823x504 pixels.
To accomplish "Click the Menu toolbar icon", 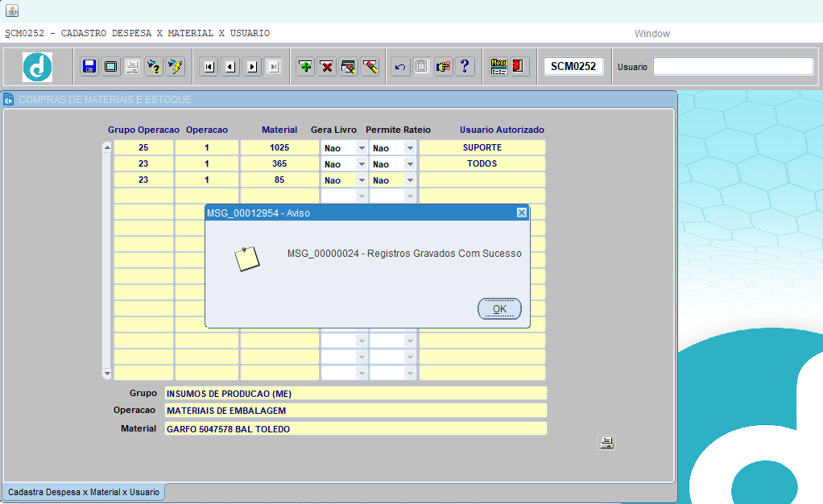I will click(498, 67).
